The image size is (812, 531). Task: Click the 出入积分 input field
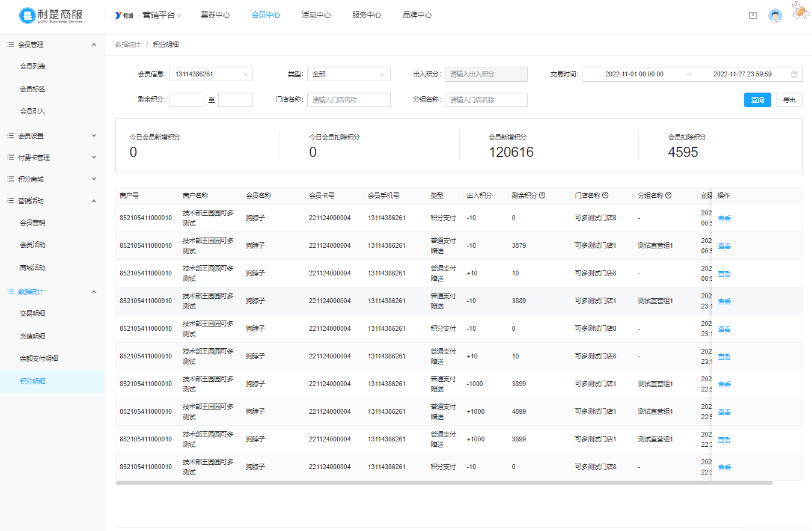(x=486, y=74)
